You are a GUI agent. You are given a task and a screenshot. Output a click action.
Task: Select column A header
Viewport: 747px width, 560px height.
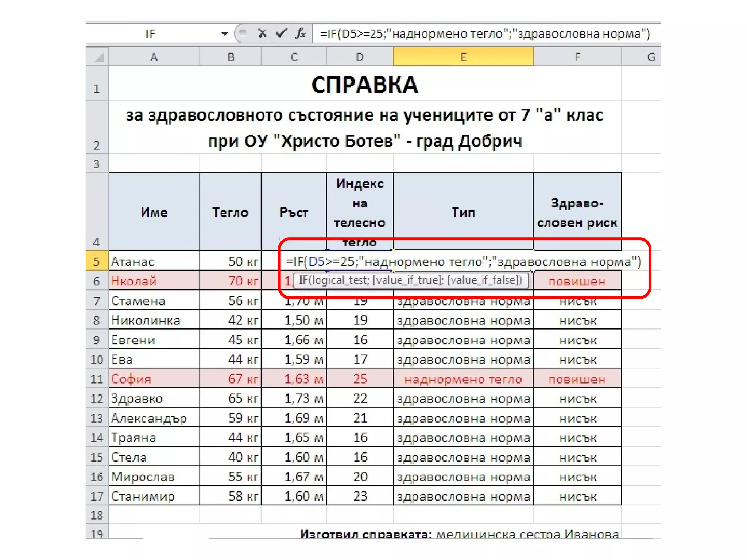[154, 57]
